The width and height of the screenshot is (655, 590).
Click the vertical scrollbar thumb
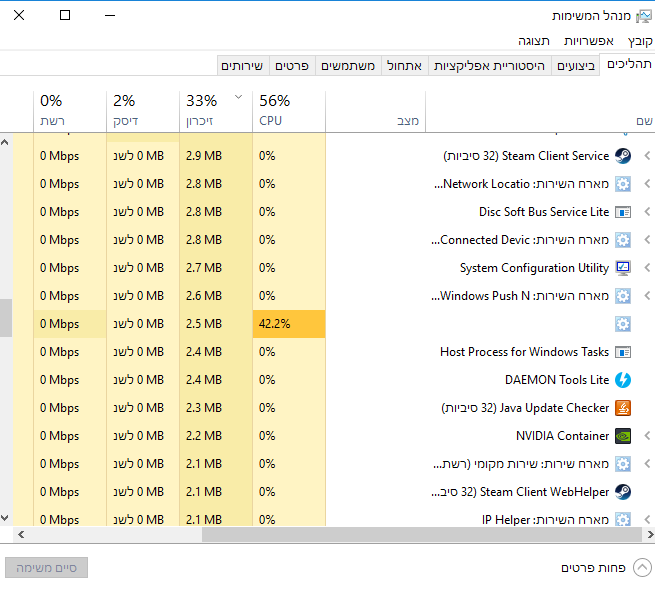[x=6, y=318]
